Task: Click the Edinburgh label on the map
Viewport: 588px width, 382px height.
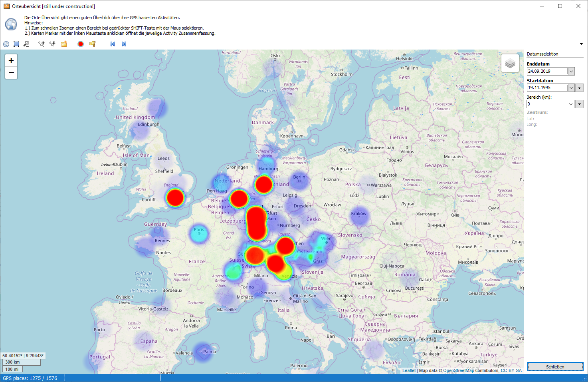Action: (148, 124)
